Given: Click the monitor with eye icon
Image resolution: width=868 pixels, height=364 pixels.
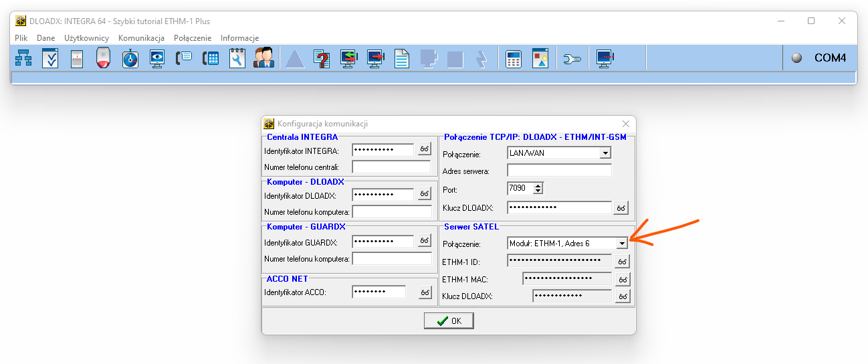Looking at the screenshot, I should coord(156,59).
